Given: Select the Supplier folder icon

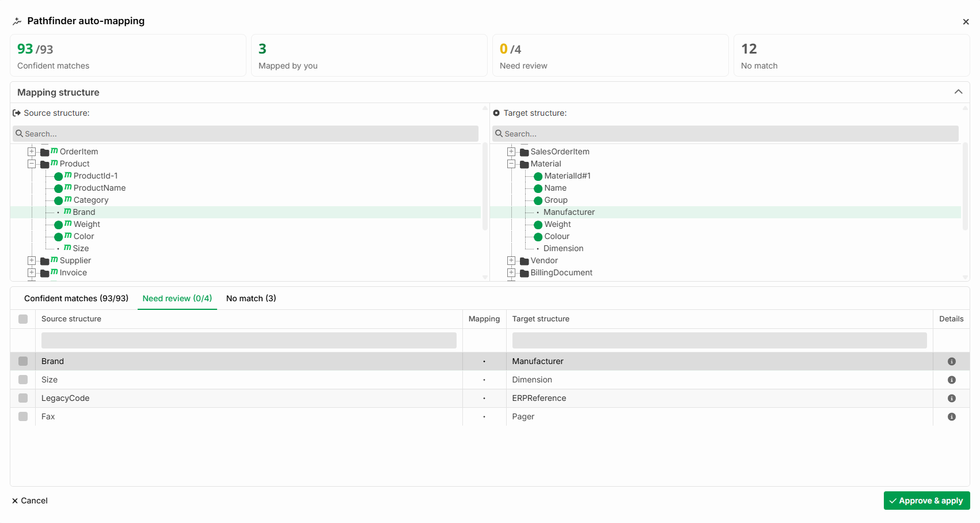Looking at the screenshot, I should tap(44, 261).
